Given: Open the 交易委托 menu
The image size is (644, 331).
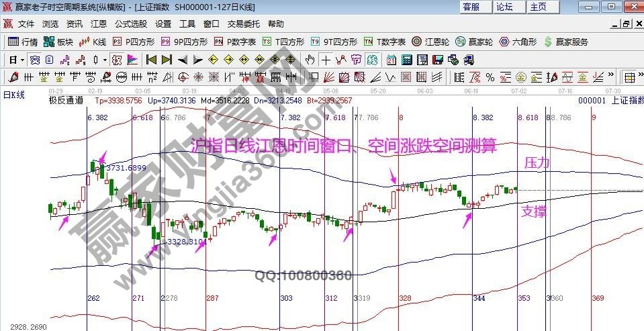Looking at the screenshot, I should click(x=243, y=23).
